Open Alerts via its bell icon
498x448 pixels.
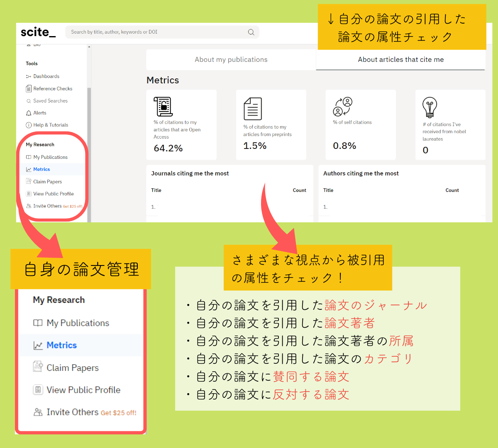coord(29,113)
